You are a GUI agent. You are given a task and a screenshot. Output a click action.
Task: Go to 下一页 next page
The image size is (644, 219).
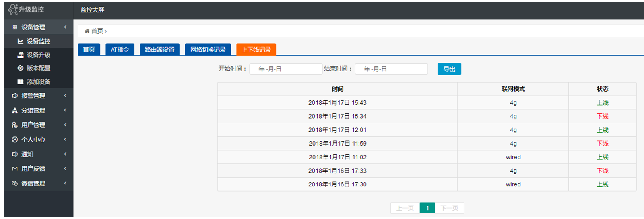point(449,208)
